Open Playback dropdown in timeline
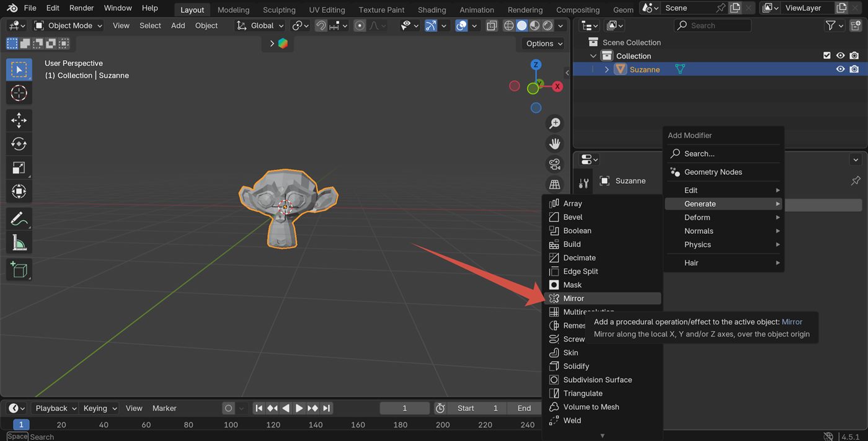Screen dimensions: 868x441 pyautogui.click(x=55, y=408)
